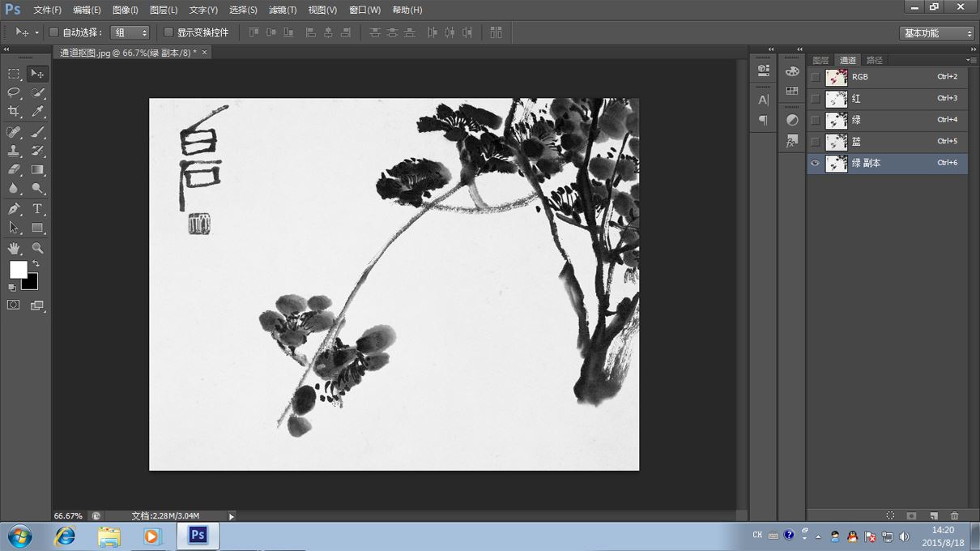This screenshot has height=551, width=980.
Task: Click the 绿 副本 channel thumbnail
Action: point(836,163)
